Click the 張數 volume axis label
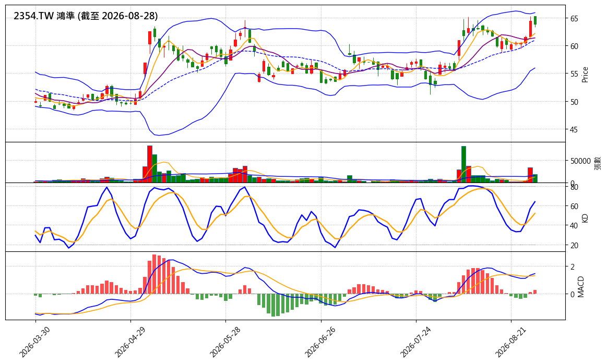The height and width of the screenshot is (364, 607). [x=598, y=163]
